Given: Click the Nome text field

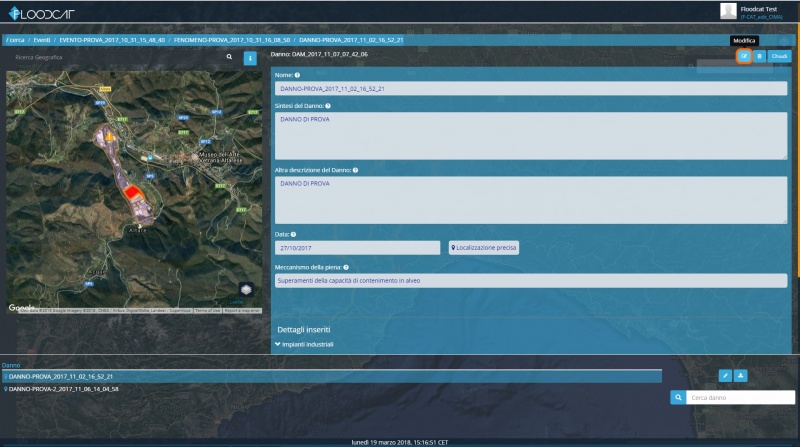Looking at the screenshot, I should point(531,89).
